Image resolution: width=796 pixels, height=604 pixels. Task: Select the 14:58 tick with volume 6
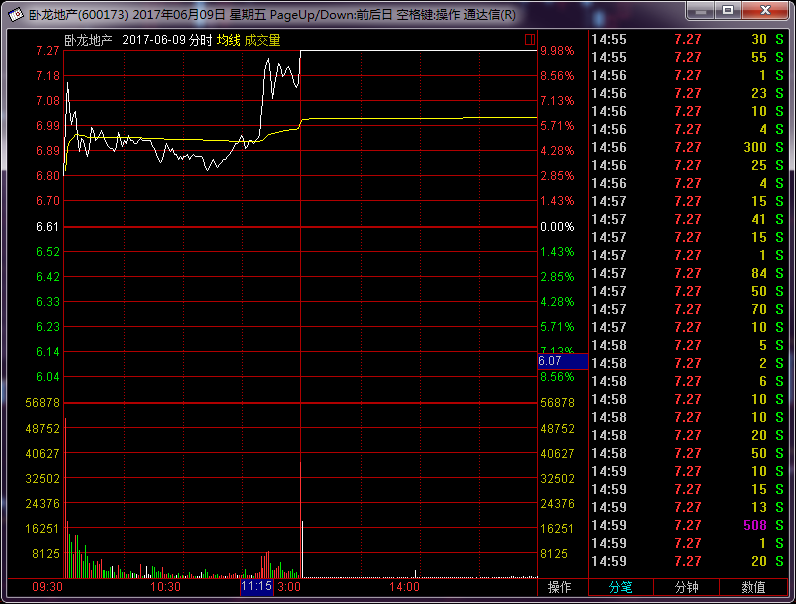(688, 381)
